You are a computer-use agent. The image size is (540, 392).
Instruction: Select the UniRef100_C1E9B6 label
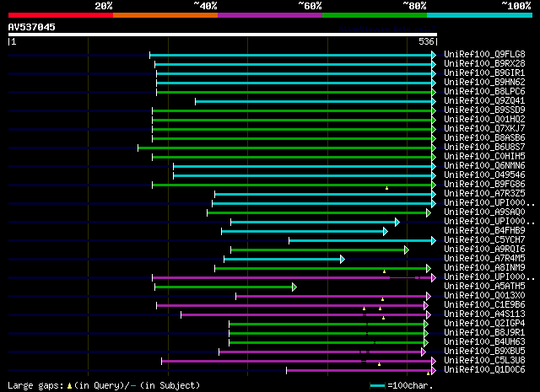click(484, 305)
